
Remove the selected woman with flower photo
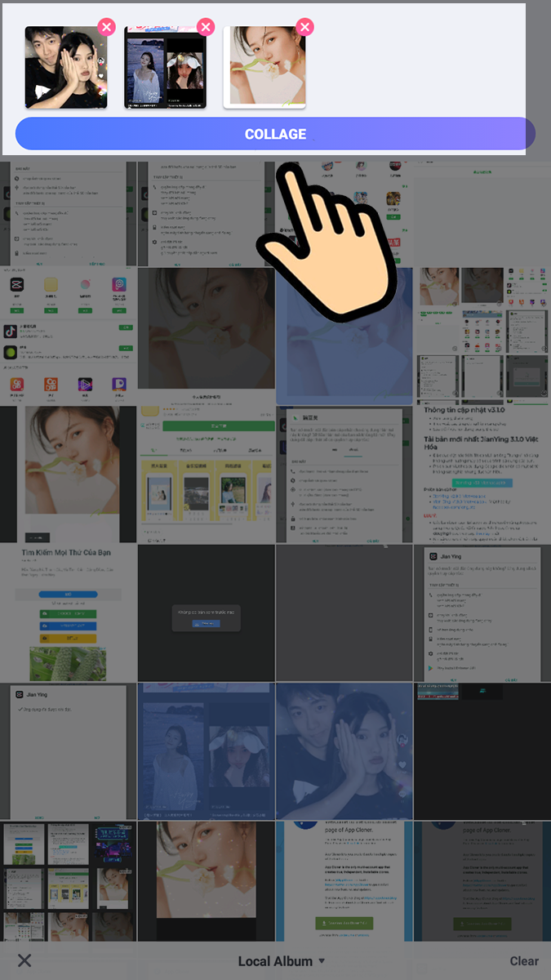[304, 27]
